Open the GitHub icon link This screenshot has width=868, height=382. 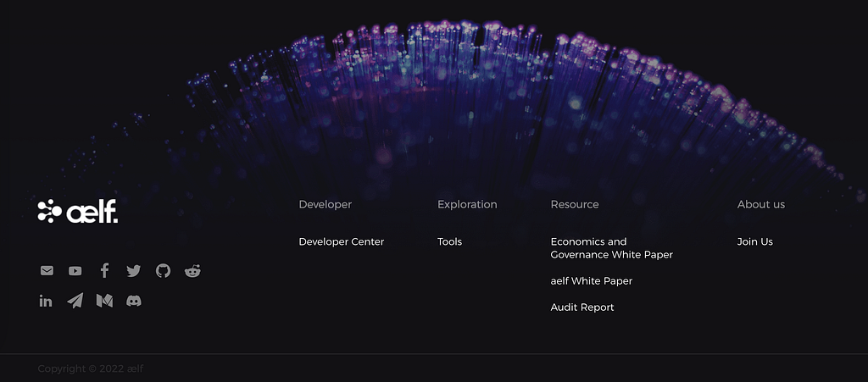(x=164, y=270)
